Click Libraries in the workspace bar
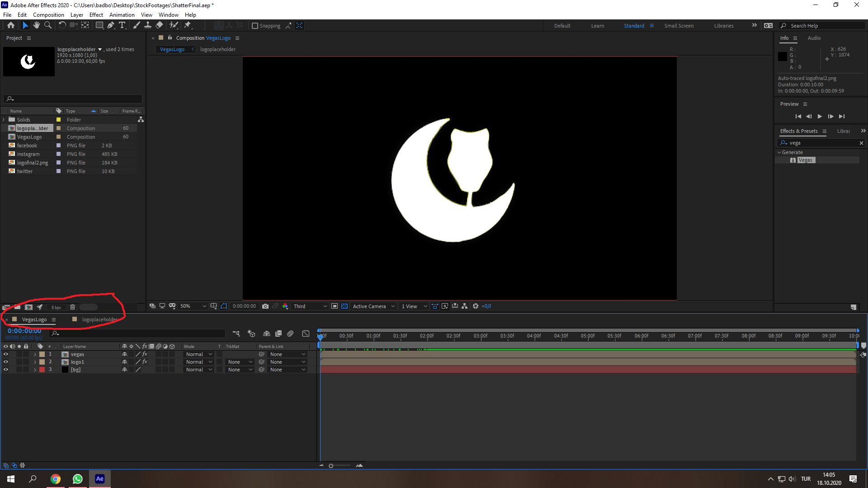Screen dimensions: 868x488 coord(724,26)
